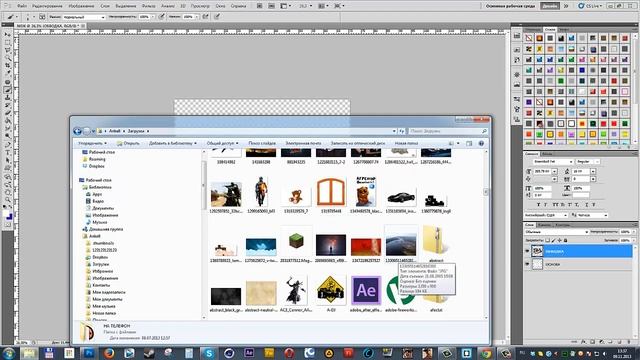Click the foreground color swatch in toolbox
Viewport: 640px width, 360px height.
[x=7, y=214]
